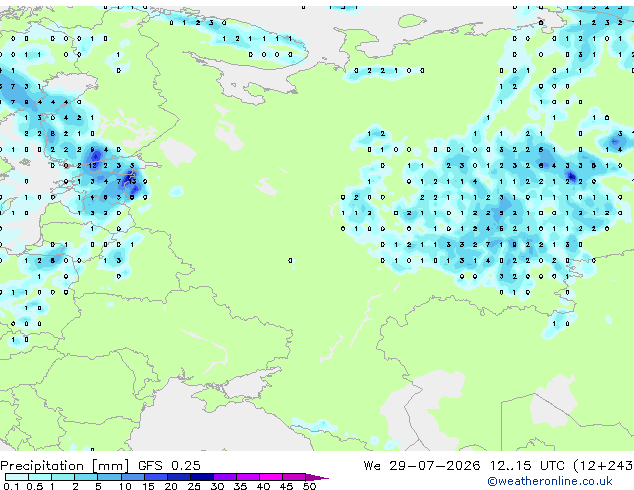Click the legend label "20"
Screen dimensions: 634x490
coord(171,486)
